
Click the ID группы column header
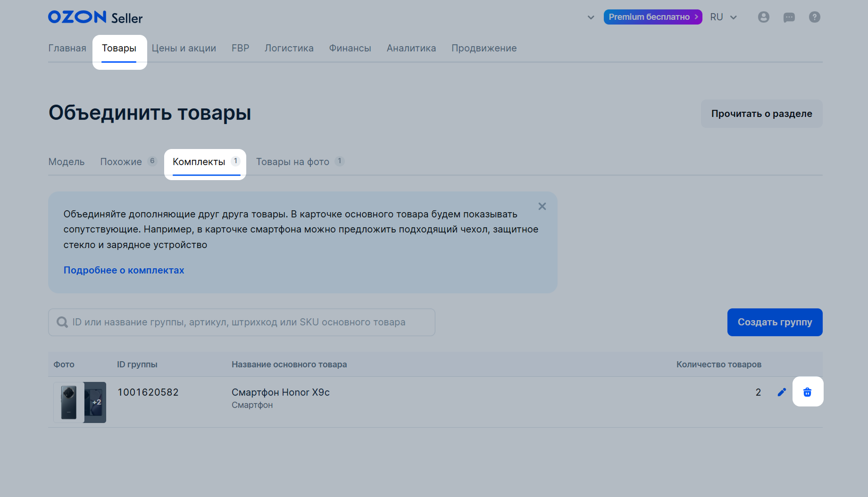(137, 364)
